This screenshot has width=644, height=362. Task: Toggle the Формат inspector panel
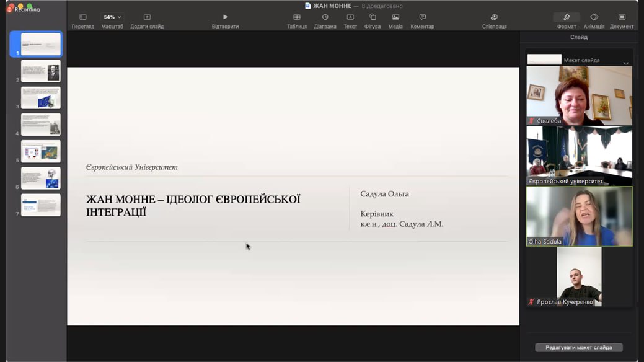[x=567, y=17]
